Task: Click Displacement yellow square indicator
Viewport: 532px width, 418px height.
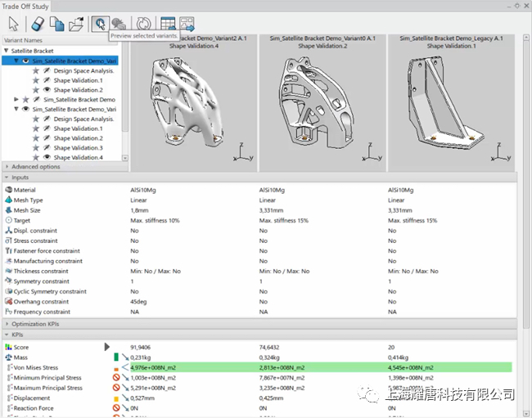Action: point(116,398)
